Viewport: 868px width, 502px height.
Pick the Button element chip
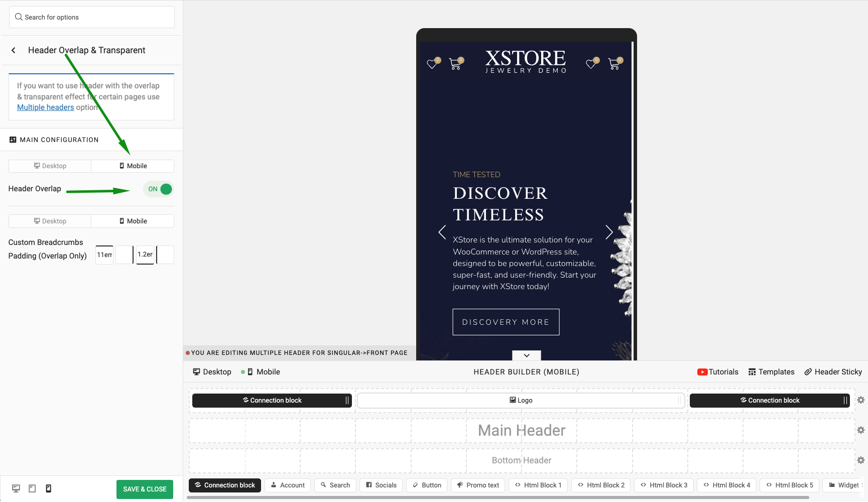point(427,485)
